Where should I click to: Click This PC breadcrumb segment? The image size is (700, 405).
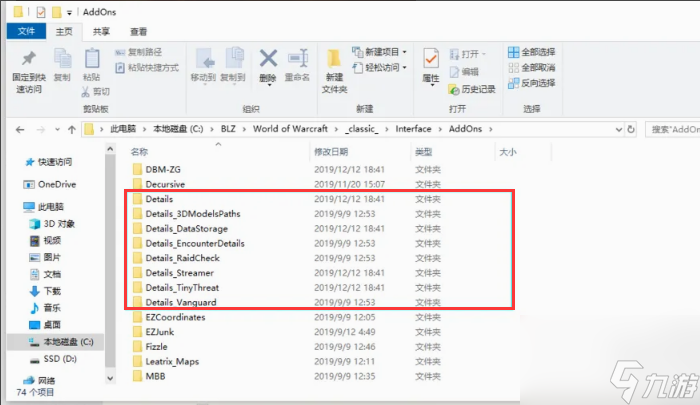pyautogui.click(x=123, y=129)
